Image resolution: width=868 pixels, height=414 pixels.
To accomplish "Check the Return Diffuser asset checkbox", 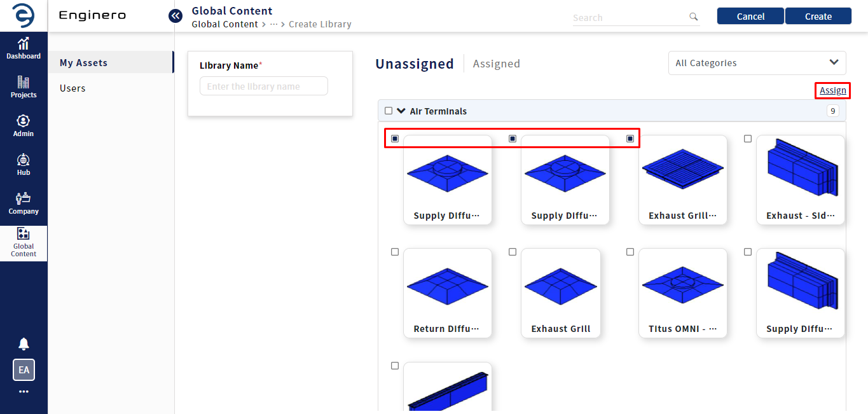I will coord(395,252).
